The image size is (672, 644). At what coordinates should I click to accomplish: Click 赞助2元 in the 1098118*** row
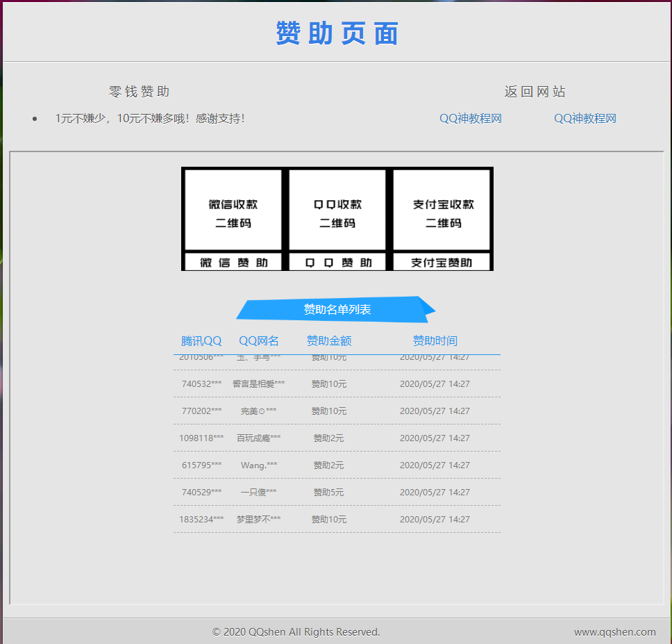[329, 438]
